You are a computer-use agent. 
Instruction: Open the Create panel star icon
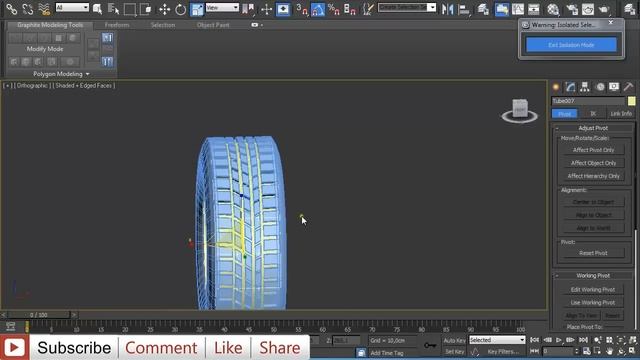(x=556, y=87)
